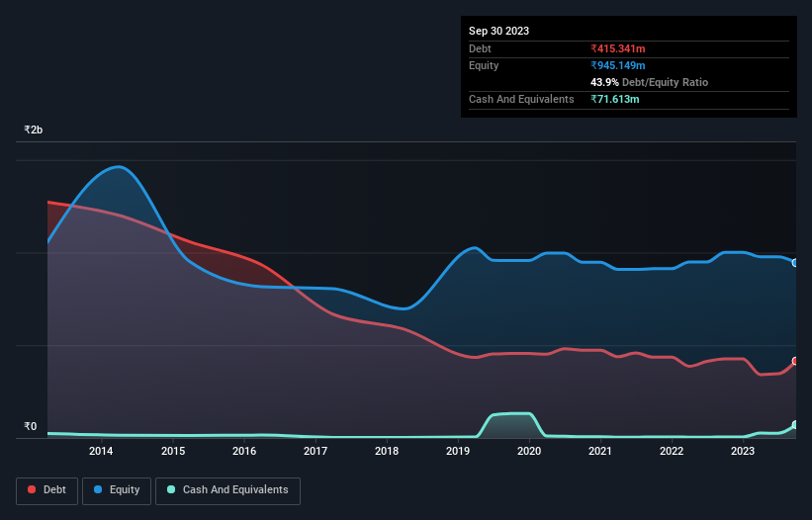Image resolution: width=812 pixels, height=520 pixels.
Task: Click the 2020 x-axis year label
Action: pyautogui.click(x=529, y=452)
